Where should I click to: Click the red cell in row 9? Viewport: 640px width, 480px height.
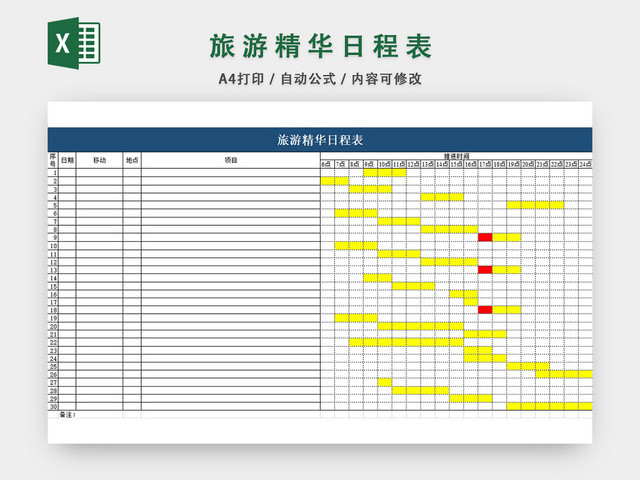[x=485, y=237]
